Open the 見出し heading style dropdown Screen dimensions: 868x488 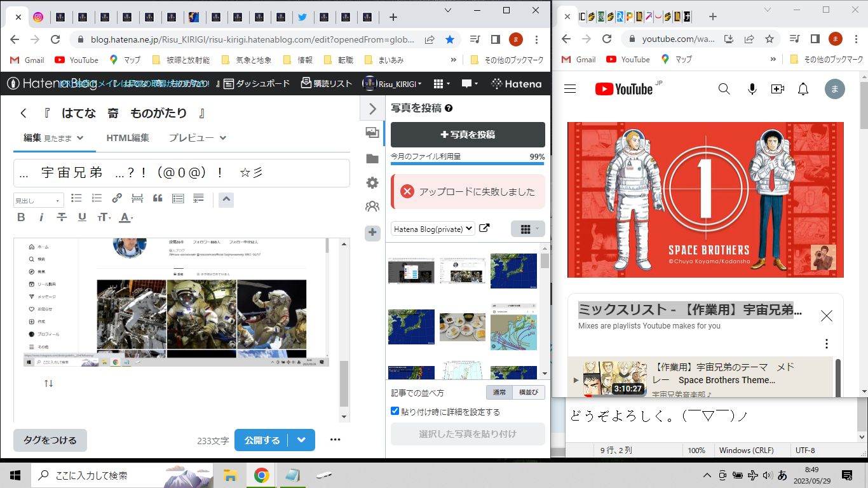[x=39, y=200]
